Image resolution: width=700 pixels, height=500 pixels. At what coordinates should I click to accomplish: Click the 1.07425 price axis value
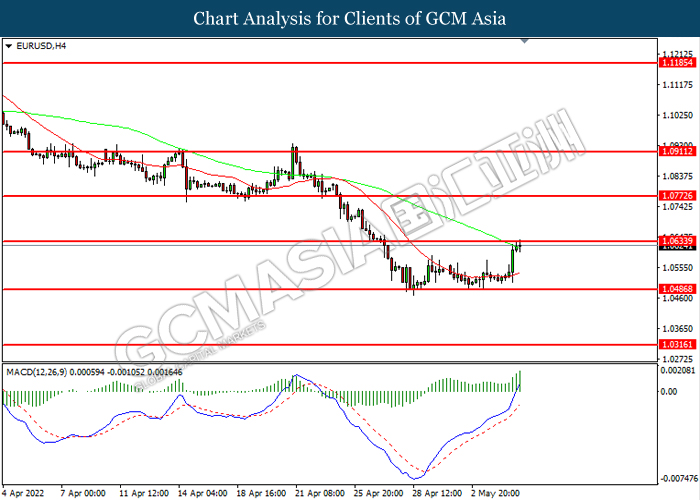coord(678,207)
